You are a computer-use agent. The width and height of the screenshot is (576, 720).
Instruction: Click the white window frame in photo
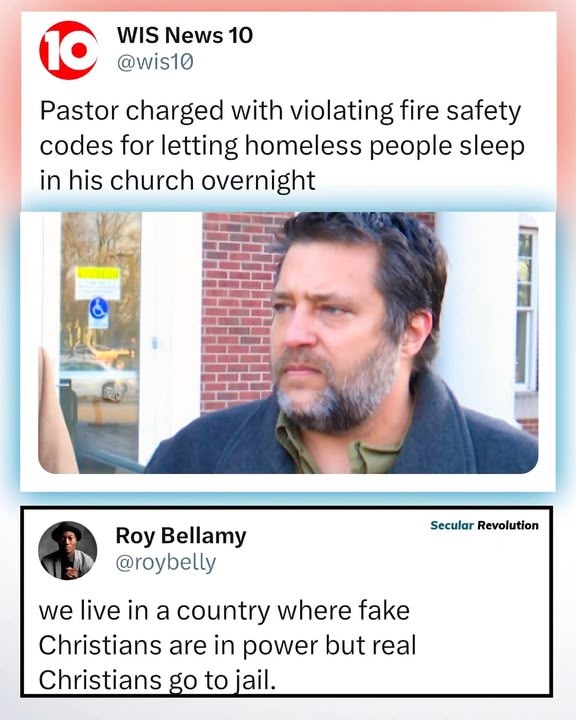point(525,309)
